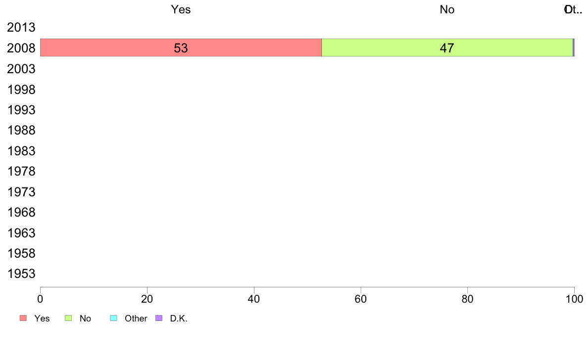Image resolution: width=588 pixels, height=364 pixels.
Task: Click the 1953 year label
Action: (x=21, y=273)
